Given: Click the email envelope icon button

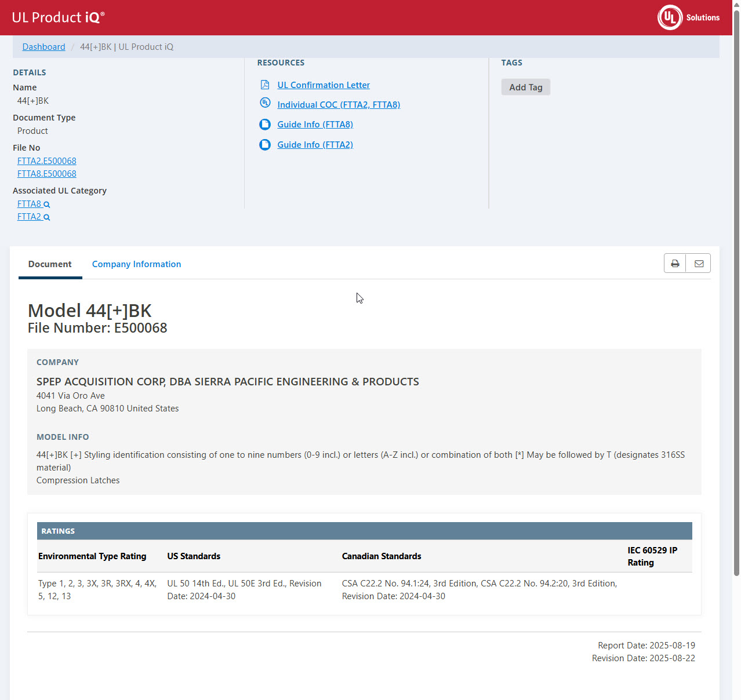Looking at the screenshot, I should [699, 264].
